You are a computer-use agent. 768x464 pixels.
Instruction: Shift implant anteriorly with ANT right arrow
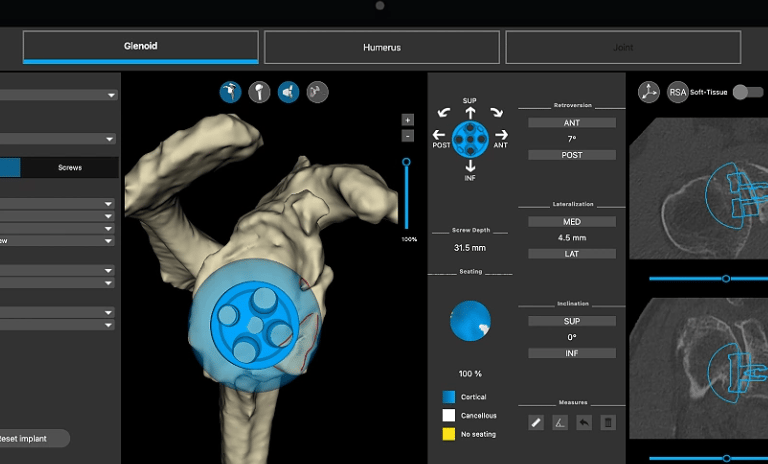pos(501,134)
